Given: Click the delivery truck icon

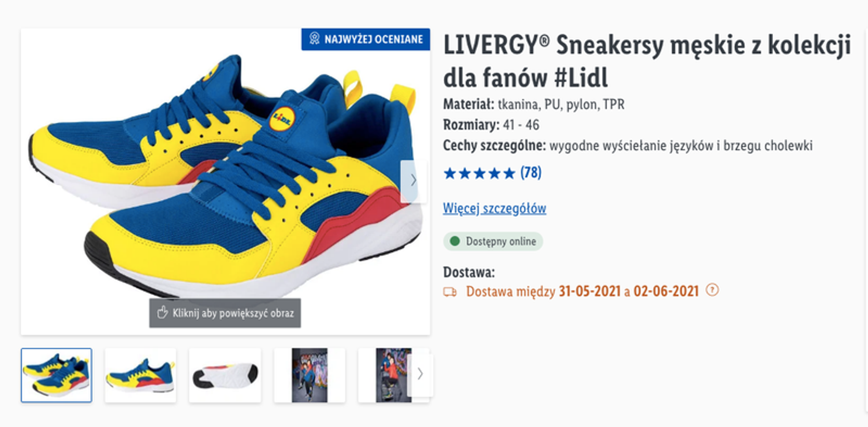Looking at the screenshot, I should click(450, 292).
